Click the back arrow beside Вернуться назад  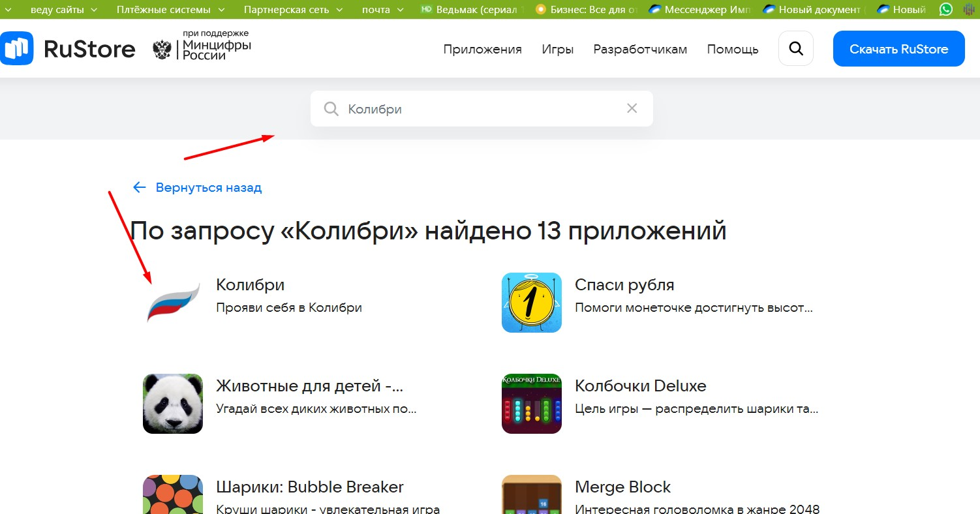click(x=139, y=188)
